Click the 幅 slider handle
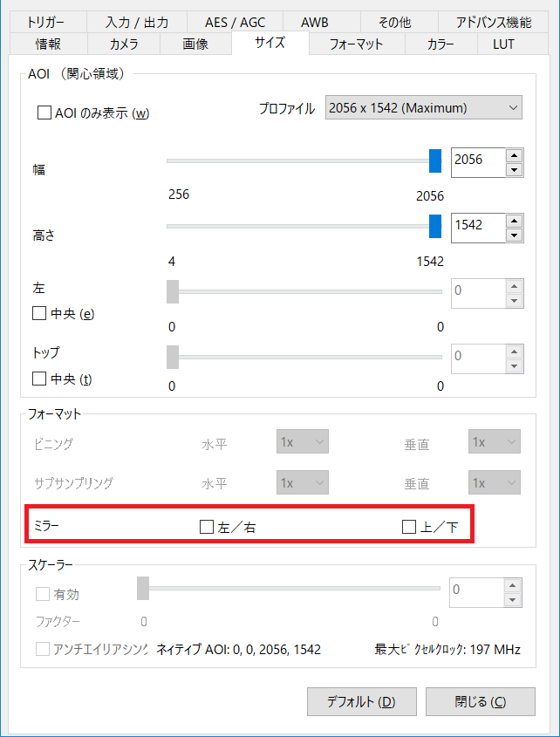The image size is (560, 737). point(435,160)
